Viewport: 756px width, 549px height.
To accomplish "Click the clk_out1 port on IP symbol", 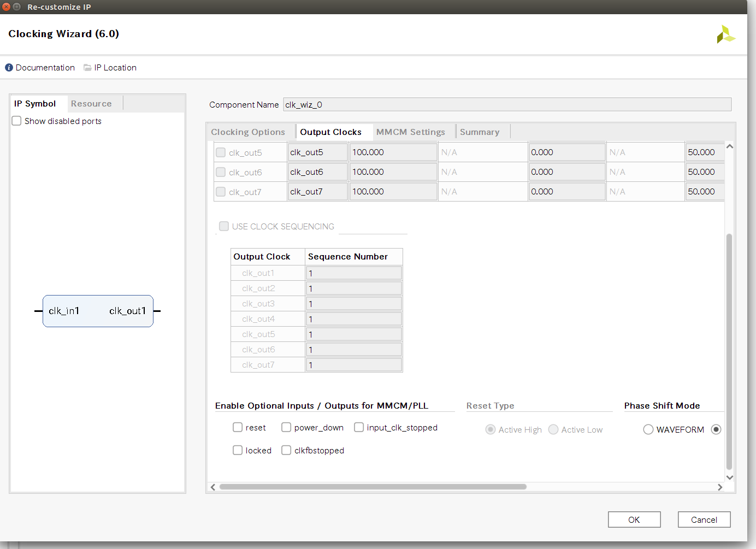I will (x=128, y=311).
